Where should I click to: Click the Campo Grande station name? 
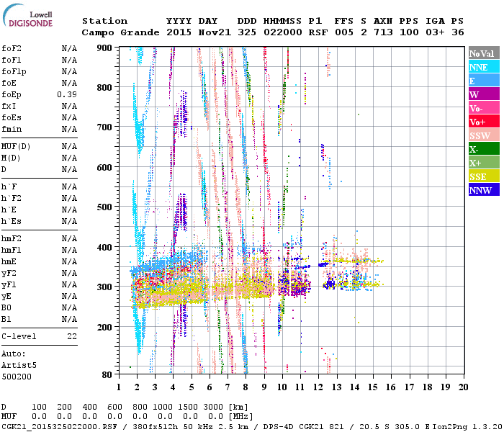point(120,32)
